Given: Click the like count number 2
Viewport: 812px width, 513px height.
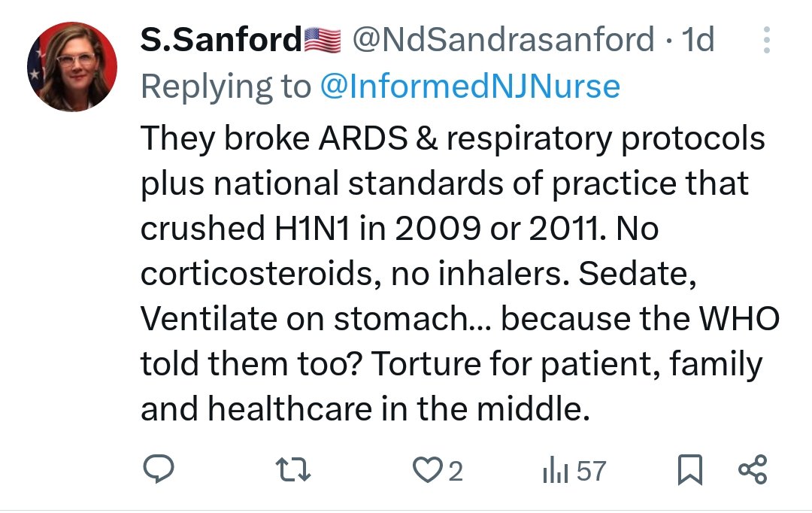Looking at the screenshot, I should pos(455,472).
